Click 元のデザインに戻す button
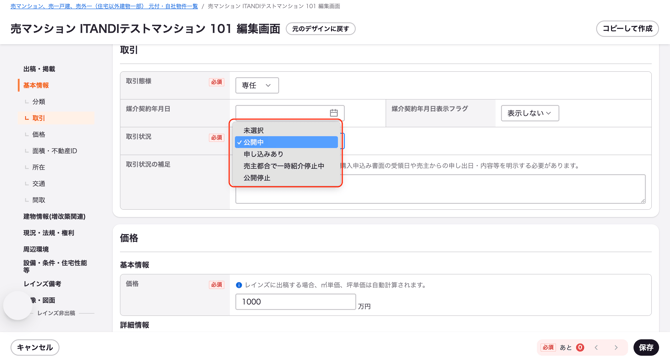The width and height of the screenshot is (670, 363). 320,29
